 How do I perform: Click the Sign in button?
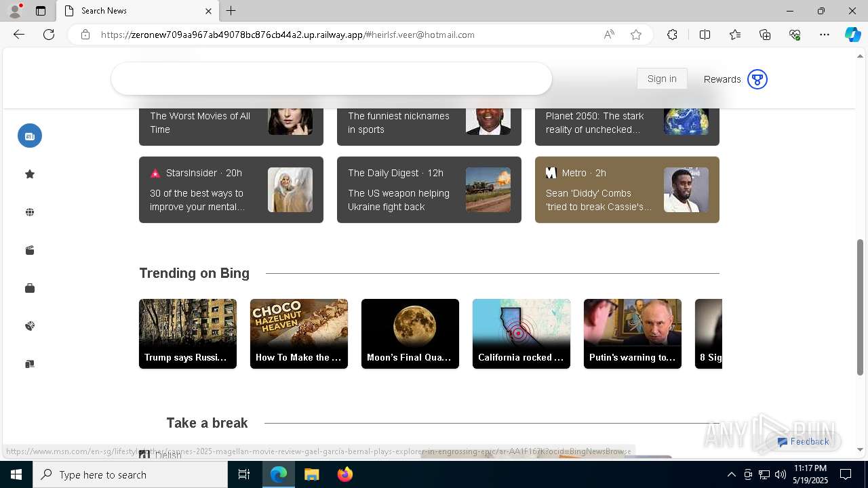point(662,79)
